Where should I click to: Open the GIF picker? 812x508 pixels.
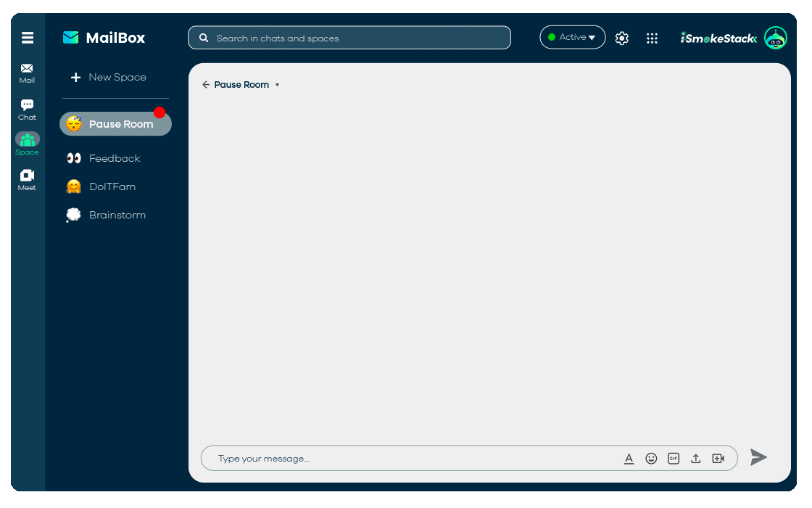click(x=674, y=459)
